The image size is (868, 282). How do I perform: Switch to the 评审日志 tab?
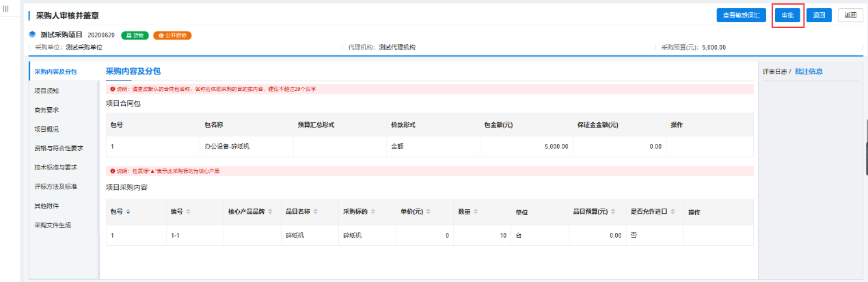774,71
